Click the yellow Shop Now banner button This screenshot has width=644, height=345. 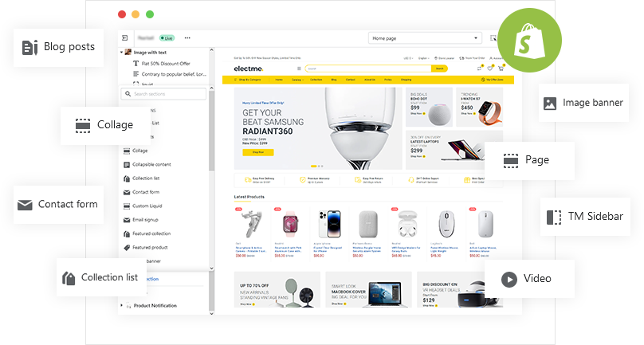(x=257, y=151)
